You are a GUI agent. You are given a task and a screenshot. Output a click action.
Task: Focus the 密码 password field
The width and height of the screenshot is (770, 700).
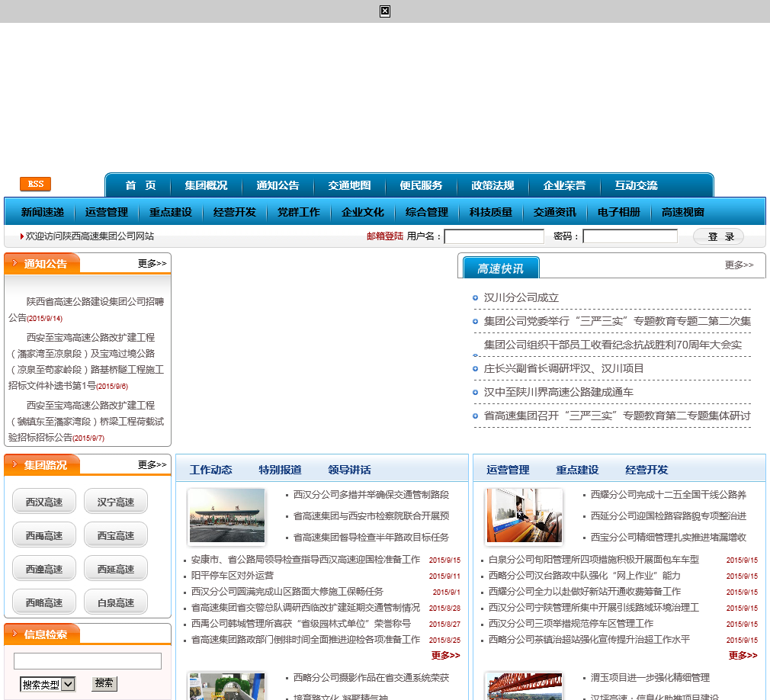pos(630,236)
